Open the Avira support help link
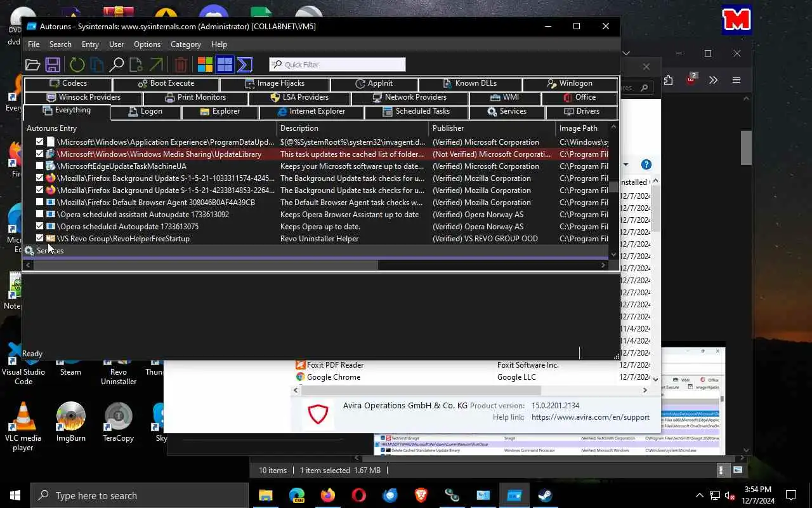 pyautogui.click(x=591, y=417)
